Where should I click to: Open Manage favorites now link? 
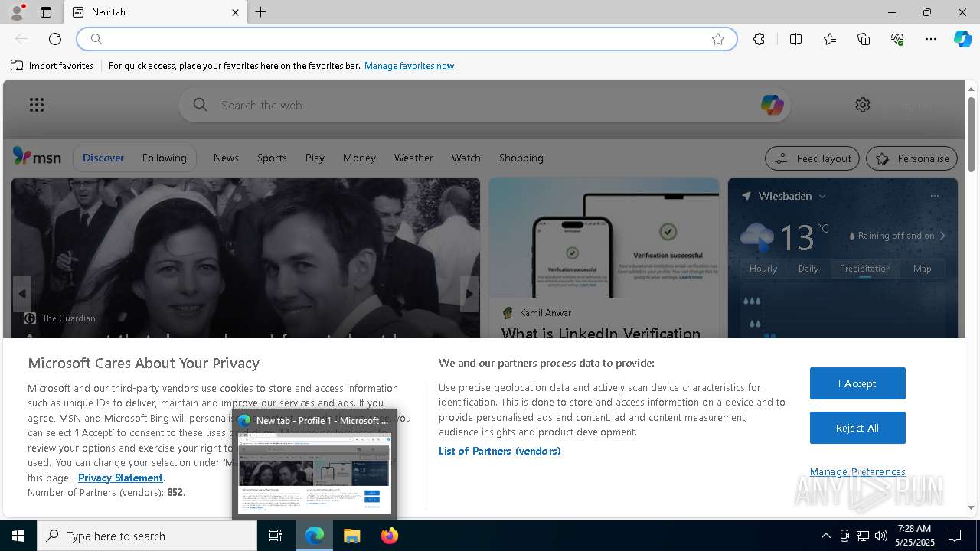(409, 66)
